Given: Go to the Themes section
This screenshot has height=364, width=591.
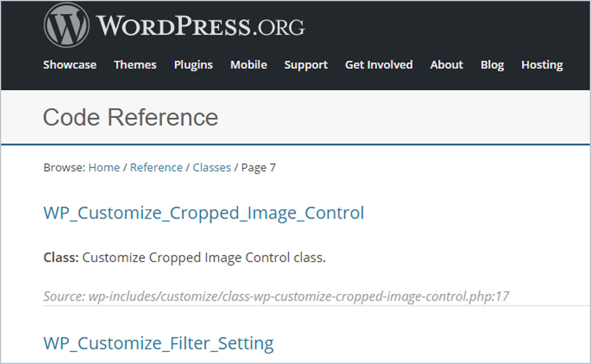Looking at the screenshot, I should point(135,65).
